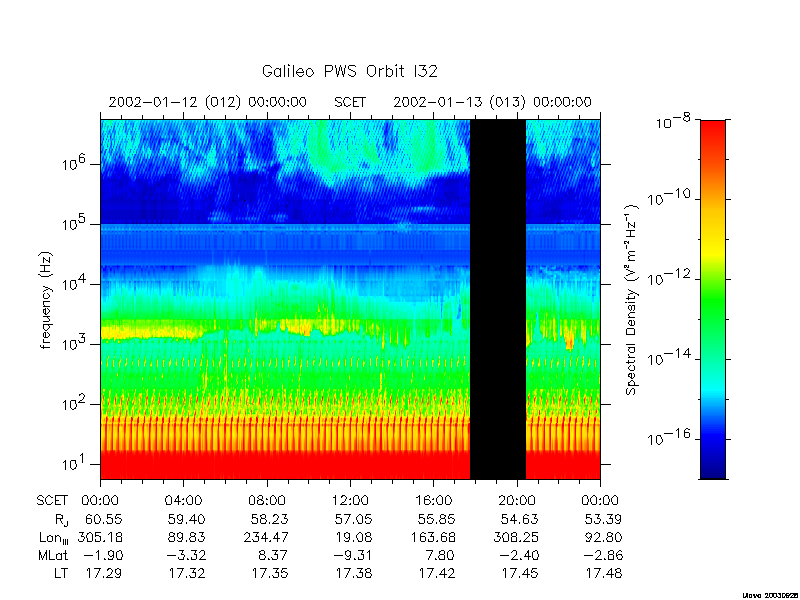Click the colorbar tick label 10^-16

click(x=667, y=437)
